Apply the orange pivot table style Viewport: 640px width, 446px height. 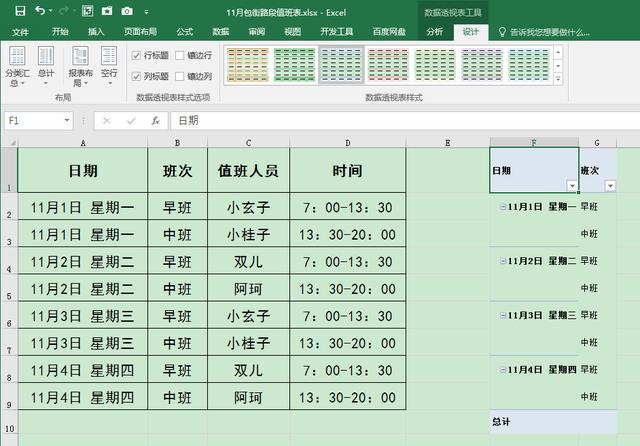(x=248, y=64)
